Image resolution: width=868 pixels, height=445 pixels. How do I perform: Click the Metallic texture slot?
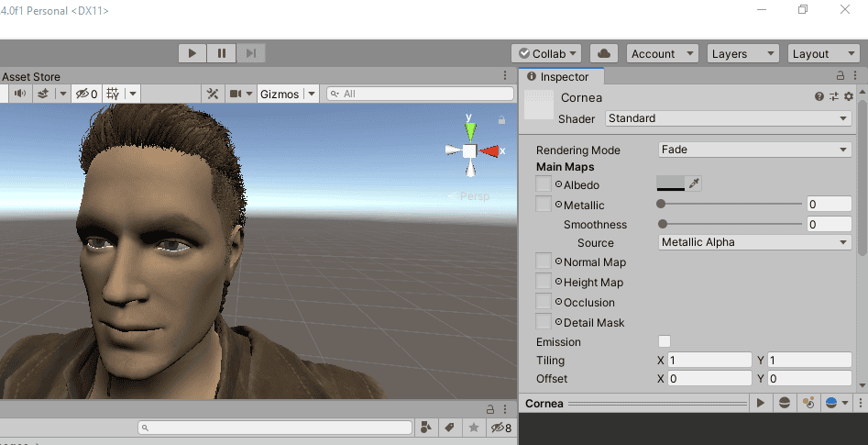coord(544,204)
